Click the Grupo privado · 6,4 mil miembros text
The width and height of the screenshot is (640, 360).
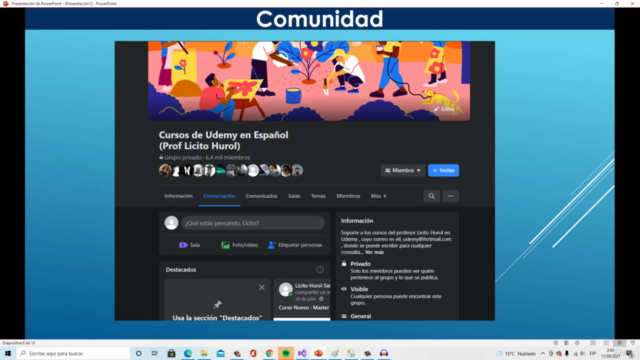click(x=204, y=158)
